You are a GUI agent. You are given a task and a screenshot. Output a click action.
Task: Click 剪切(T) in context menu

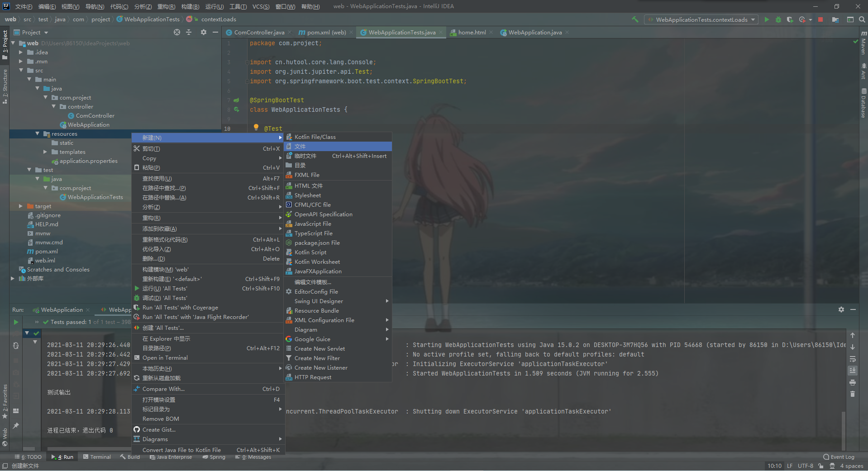tap(208, 149)
